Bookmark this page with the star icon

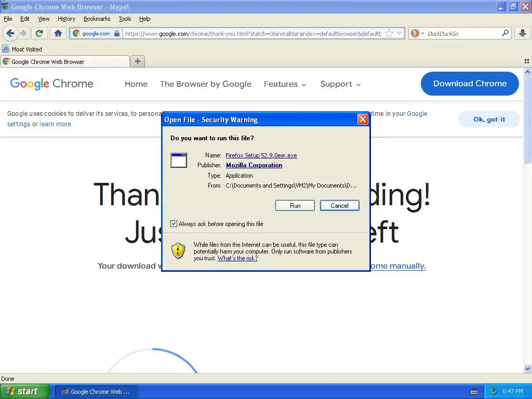click(389, 33)
